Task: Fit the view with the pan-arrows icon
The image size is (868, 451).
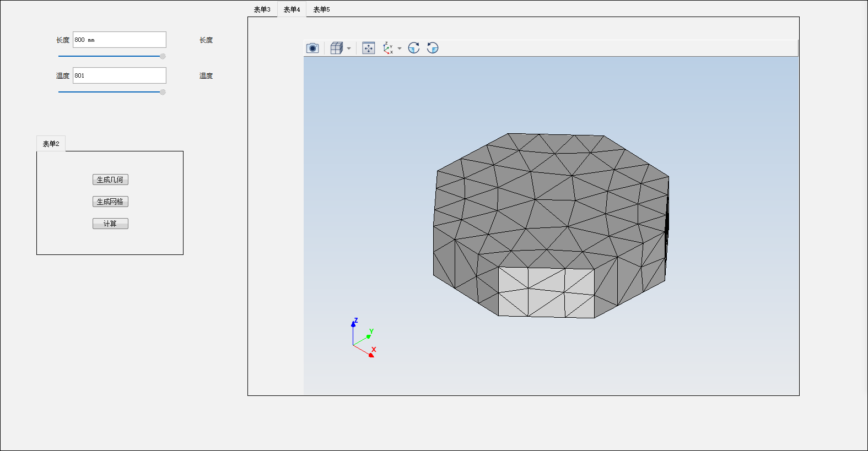Action: pyautogui.click(x=369, y=48)
